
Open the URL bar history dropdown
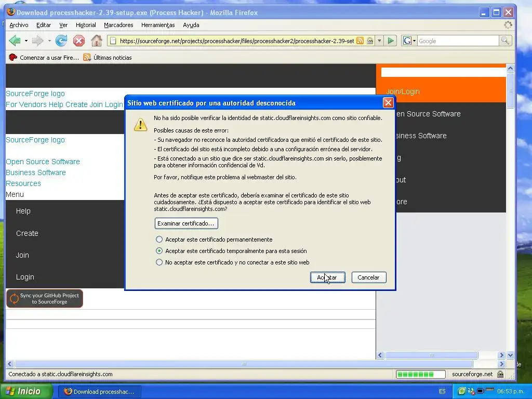379,41
